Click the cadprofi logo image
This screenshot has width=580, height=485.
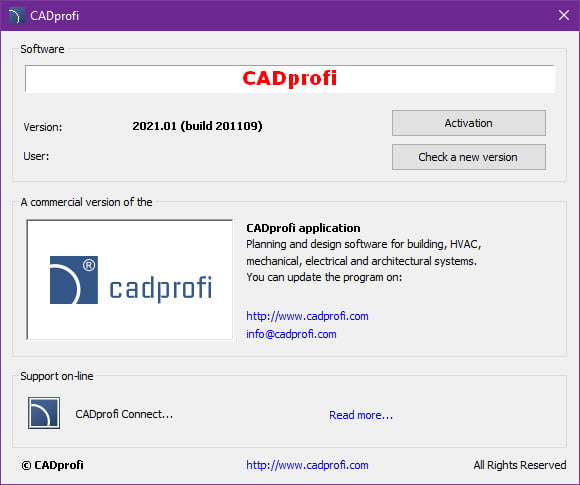130,280
